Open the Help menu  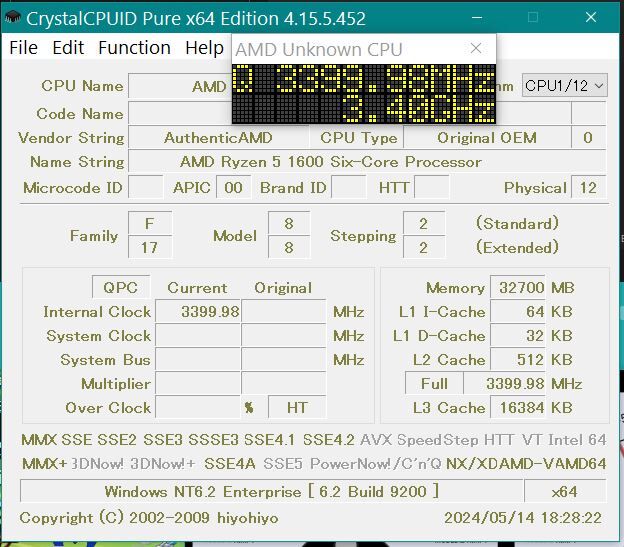(205, 48)
